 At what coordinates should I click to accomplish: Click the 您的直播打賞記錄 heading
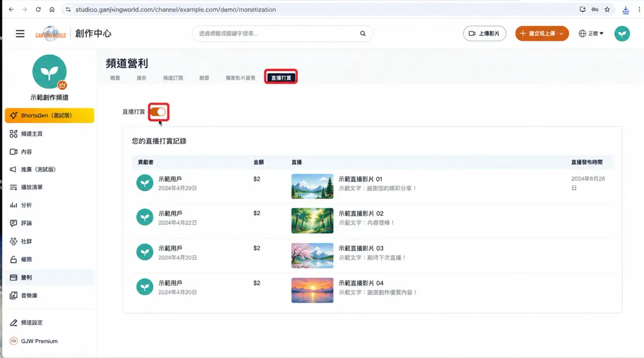[x=159, y=141]
